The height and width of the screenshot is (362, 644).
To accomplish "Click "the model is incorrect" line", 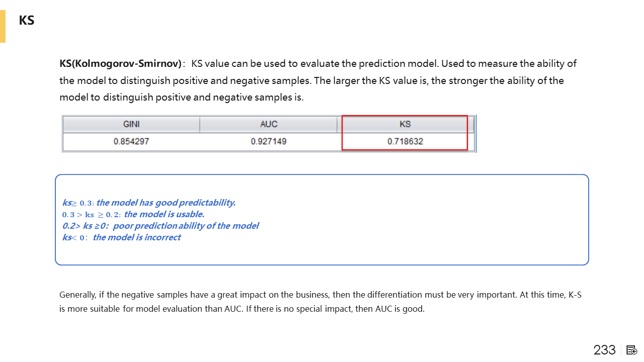I will [x=121, y=237].
